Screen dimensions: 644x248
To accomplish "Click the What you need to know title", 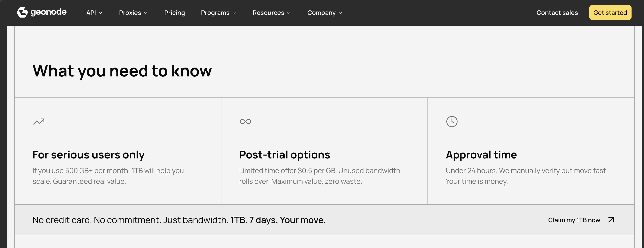I will 122,71.
